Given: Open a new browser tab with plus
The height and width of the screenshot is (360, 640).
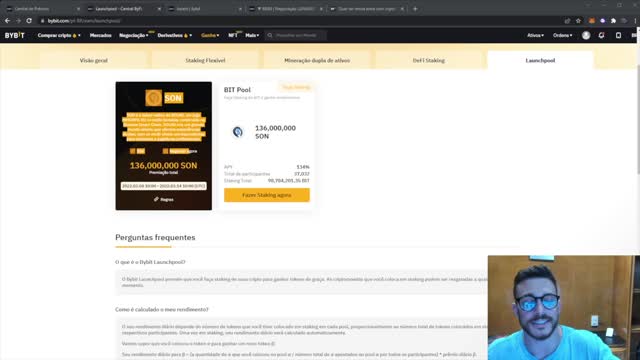Looking at the screenshot, I should click(415, 9).
